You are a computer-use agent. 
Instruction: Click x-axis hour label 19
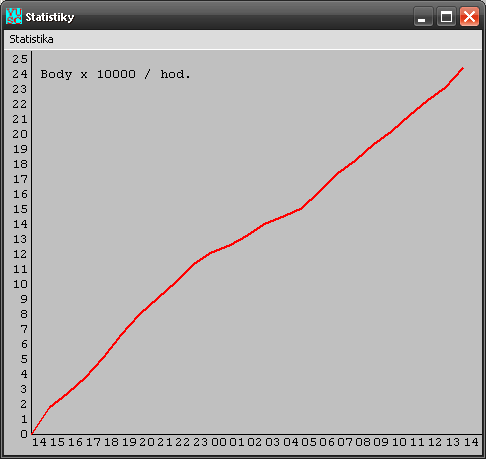[x=129, y=442]
